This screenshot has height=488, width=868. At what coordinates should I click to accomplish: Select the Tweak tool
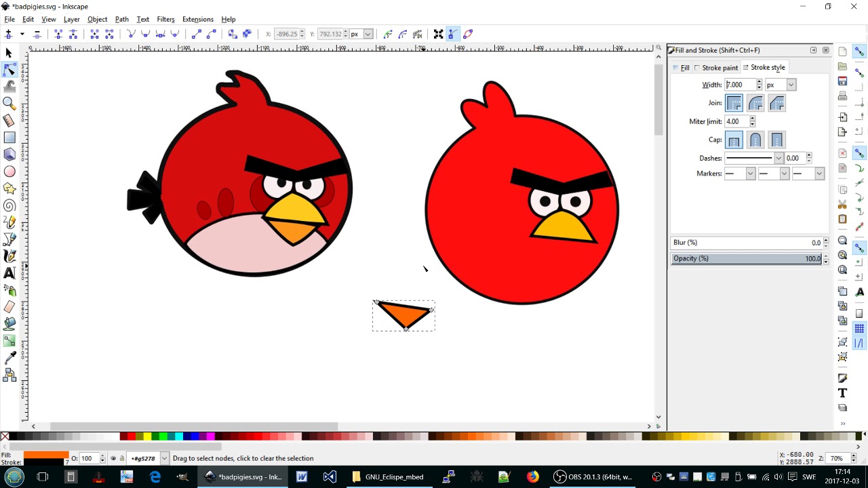pyautogui.click(x=9, y=87)
